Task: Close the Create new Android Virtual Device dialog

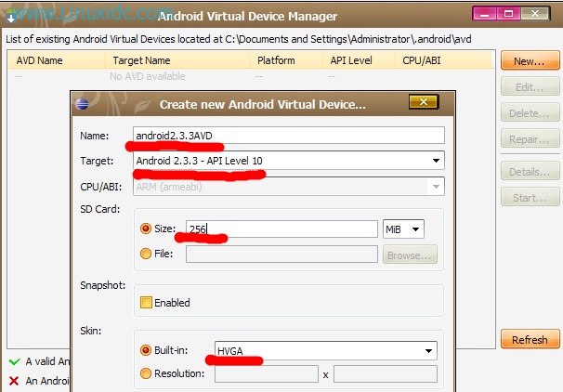Action: [424, 102]
